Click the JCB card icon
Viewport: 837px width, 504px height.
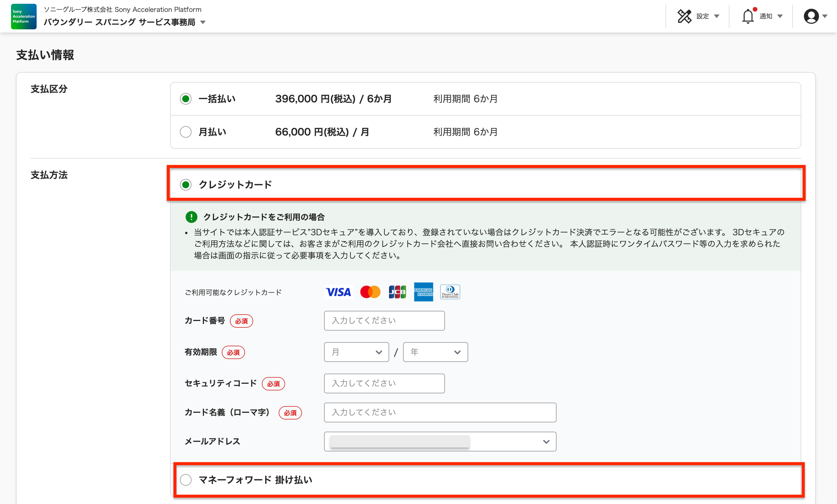(397, 292)
